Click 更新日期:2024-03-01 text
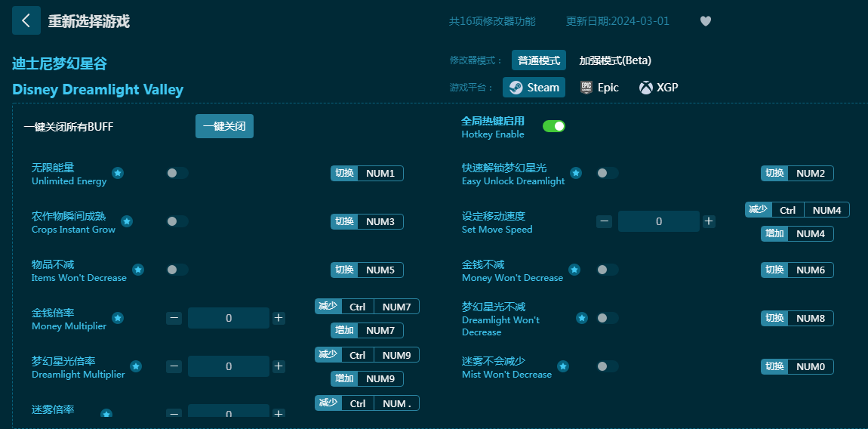 point(617,21)
